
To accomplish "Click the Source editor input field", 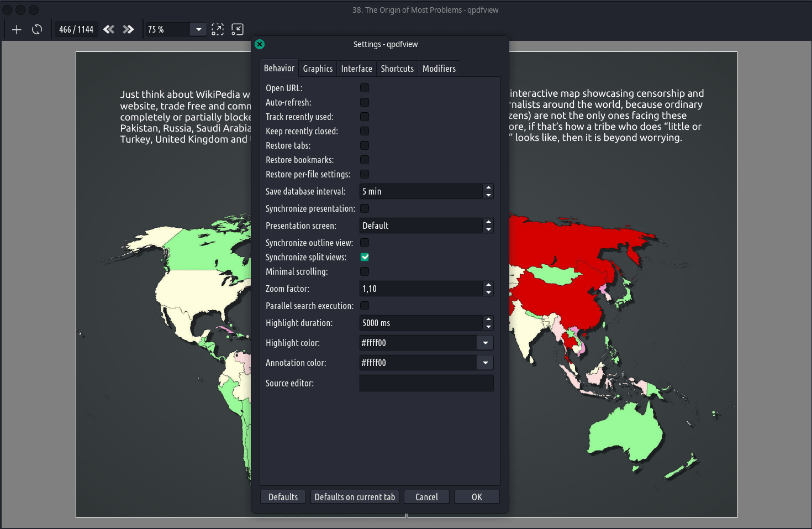I will 426,383.
